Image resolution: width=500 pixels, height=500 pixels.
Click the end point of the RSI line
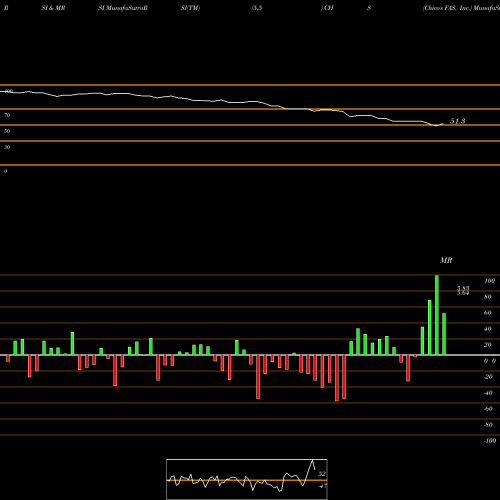pos(443,124)
